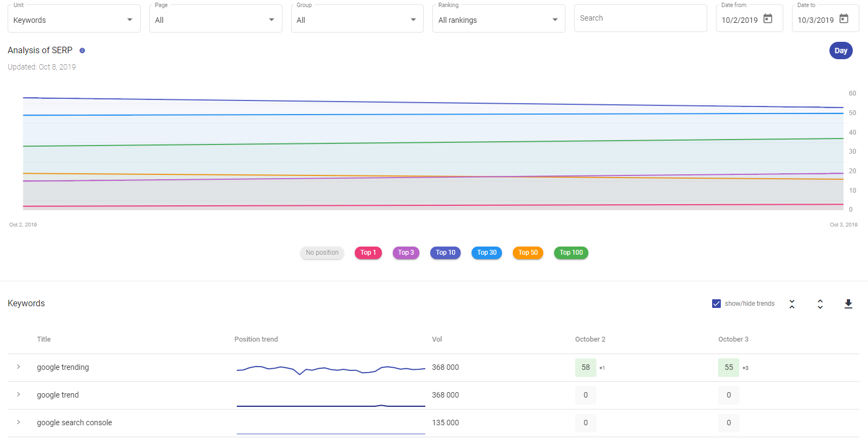The height and width of the screenshot is (441, 868).
Task: Click the download keywords icon
Action: tap(848, 304)
